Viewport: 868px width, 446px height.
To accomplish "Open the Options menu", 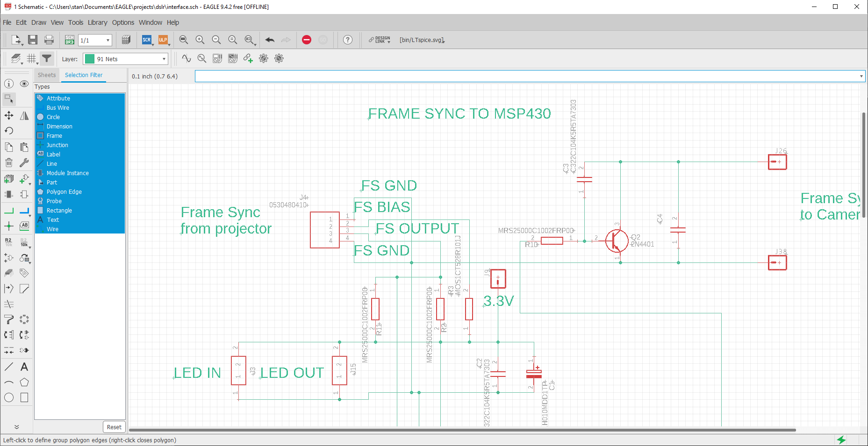I will pos(123,22).
